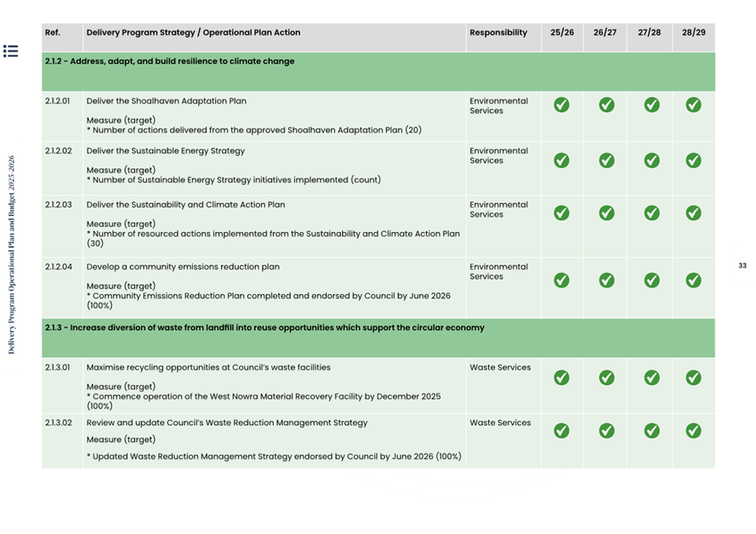Click the 27/28 checkmark for action 2.1.2.03
This screenshot has width=756, height=534.
[652, 213]
